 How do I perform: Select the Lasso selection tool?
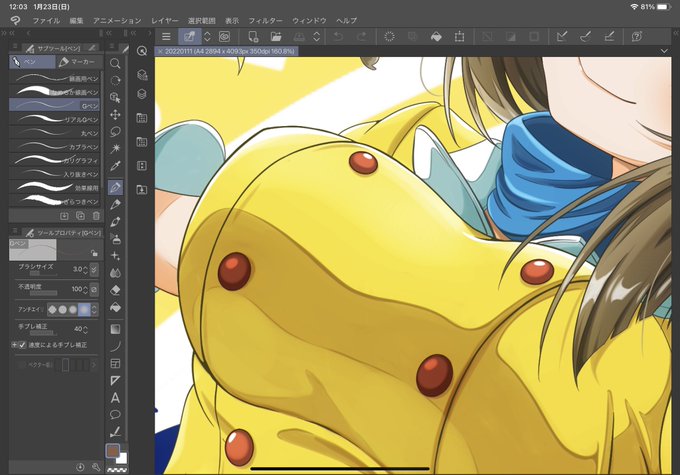click(115, 131)
